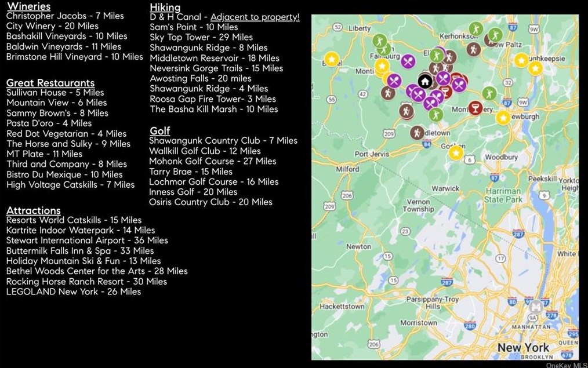Open the red wine glass marker at Montgomery
Viewport: 588px width, 368px height.
pos(475,107)
